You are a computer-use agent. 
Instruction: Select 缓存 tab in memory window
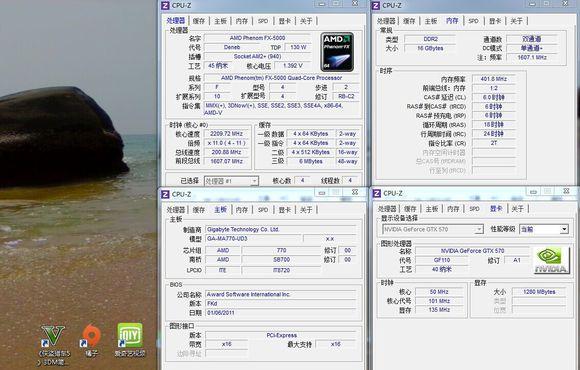(409, 21)
